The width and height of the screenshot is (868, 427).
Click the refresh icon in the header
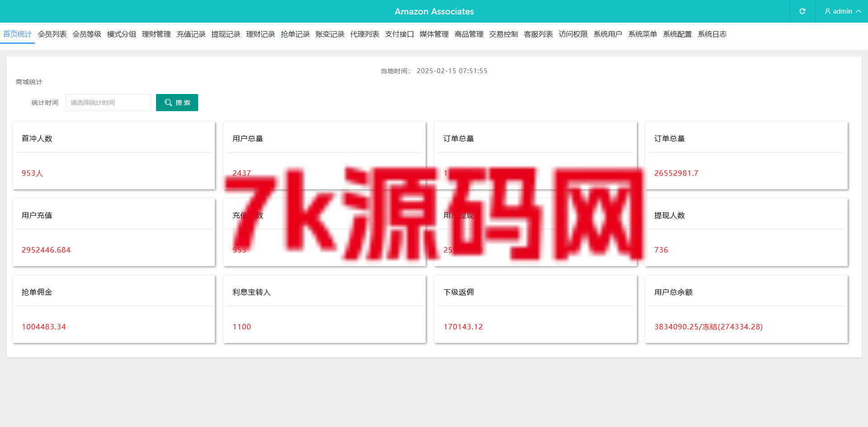coord(802,11)
